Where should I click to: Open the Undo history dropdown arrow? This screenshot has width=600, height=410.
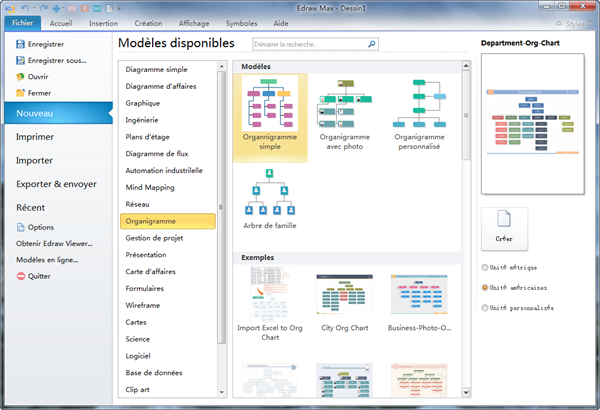(34, 8)
